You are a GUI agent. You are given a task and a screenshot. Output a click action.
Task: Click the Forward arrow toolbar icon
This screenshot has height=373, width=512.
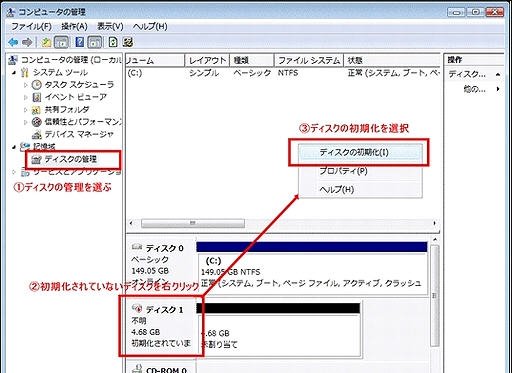point(27,42)
